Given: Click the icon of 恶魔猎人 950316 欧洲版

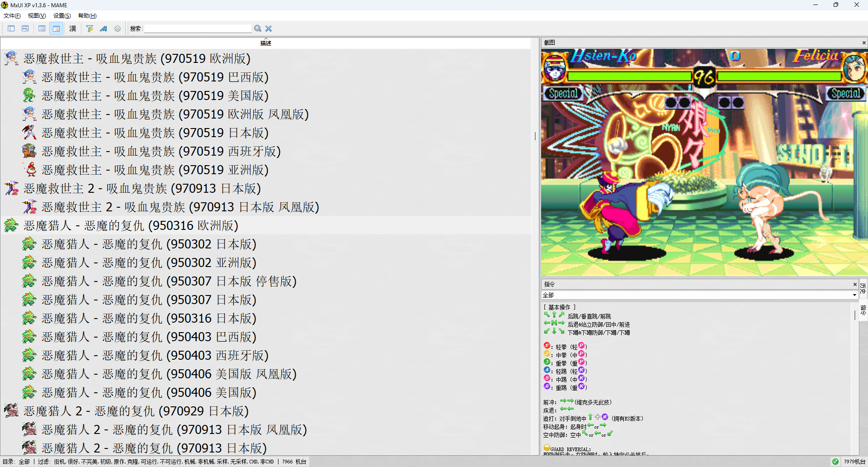Looking at the screenshot, I should coord(11,225).
